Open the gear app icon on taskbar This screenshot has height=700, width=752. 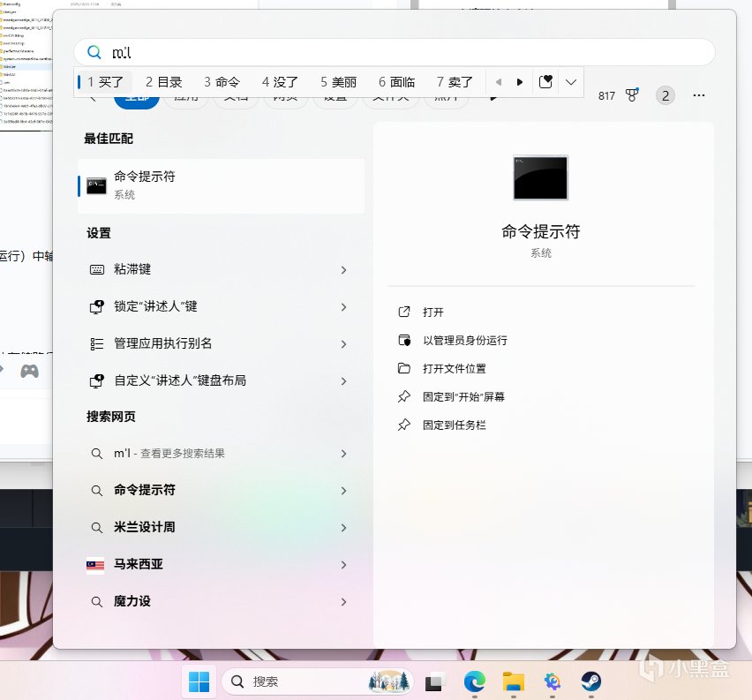[552, 681]
